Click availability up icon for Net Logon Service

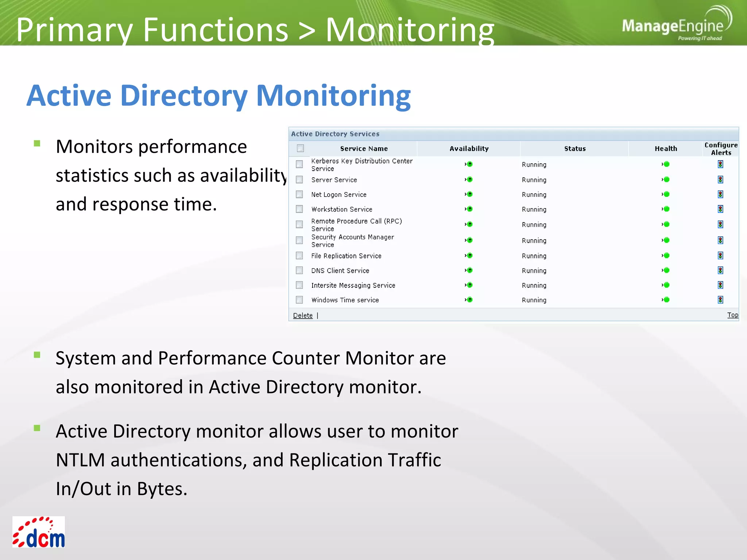[x=469, y=194]
